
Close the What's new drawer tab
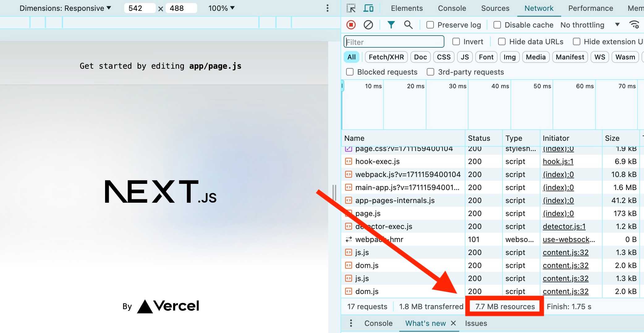coord(453,323)
